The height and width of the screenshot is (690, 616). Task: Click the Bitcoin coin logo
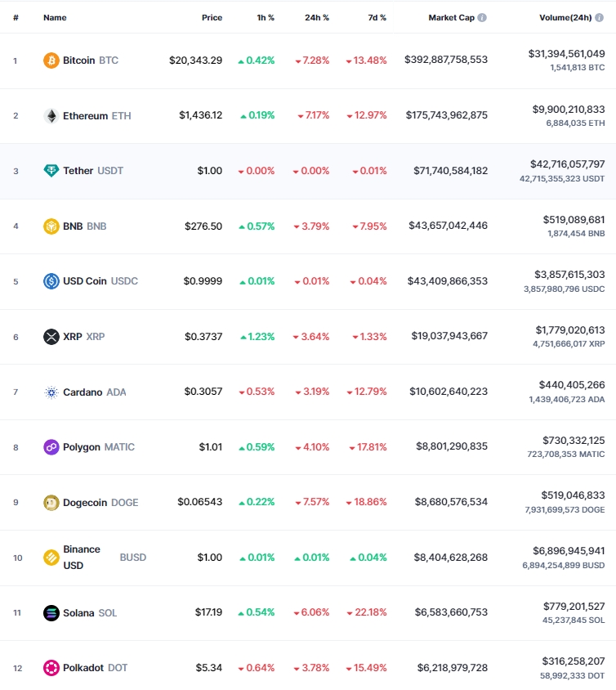pyautogui.click(x=51, y=60)
